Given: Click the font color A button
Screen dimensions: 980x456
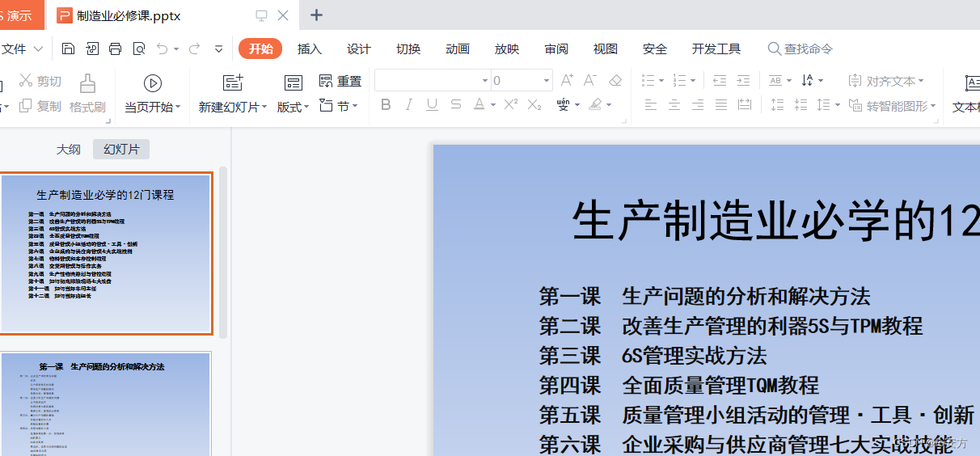Looking at the screenshot, I should 479,104.
